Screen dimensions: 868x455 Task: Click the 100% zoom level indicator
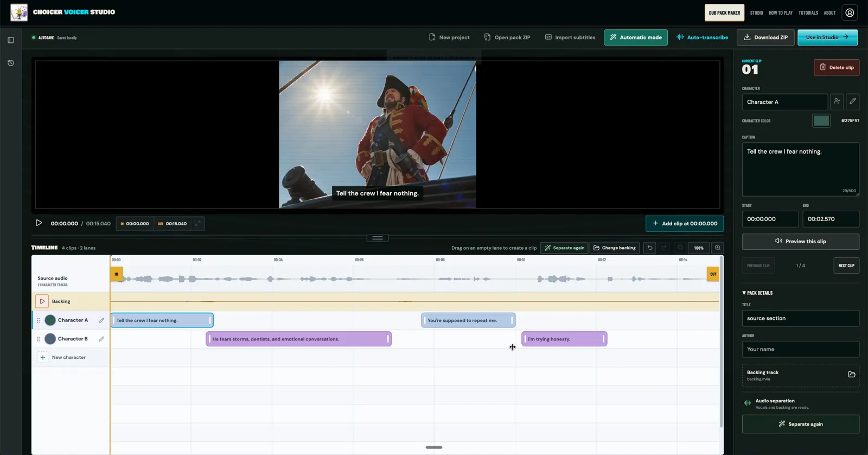699,248
